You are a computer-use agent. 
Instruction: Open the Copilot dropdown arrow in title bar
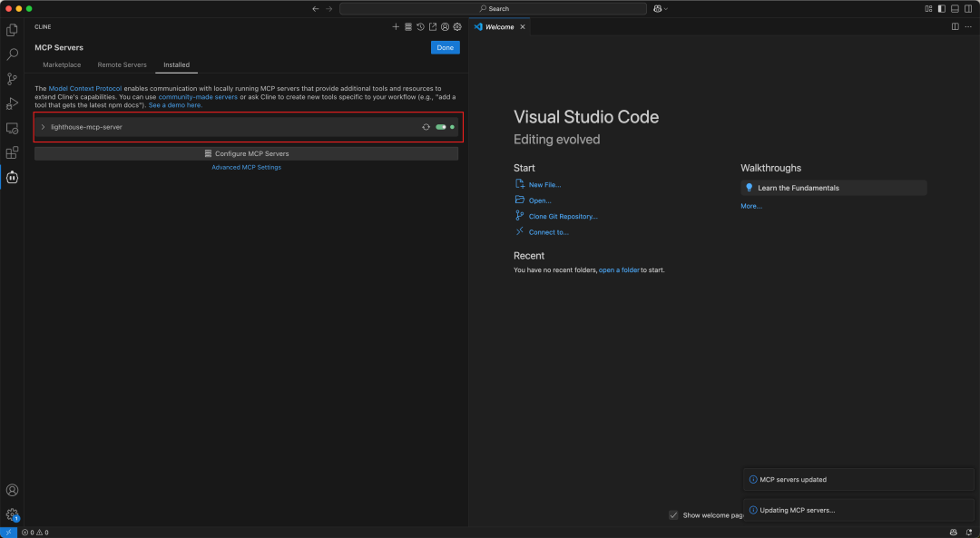tap(666, 9)
